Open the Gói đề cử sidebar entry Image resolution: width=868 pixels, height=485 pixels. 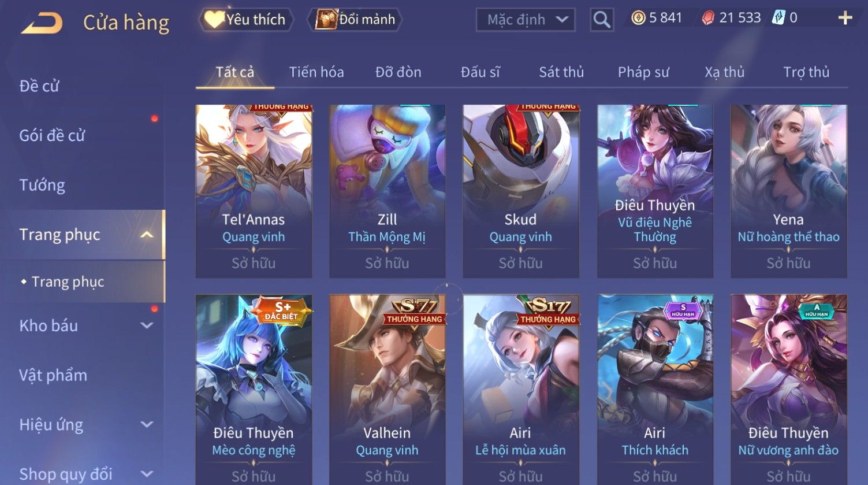tap(52, 136)
